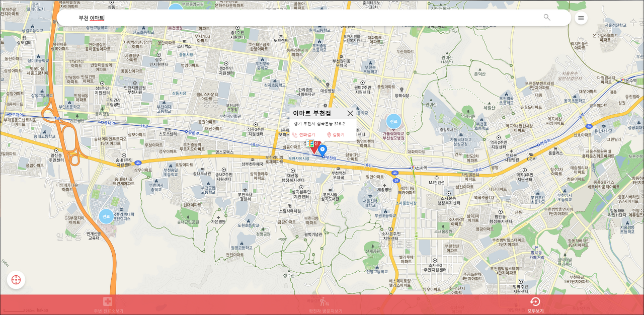Click the 소림사유치원 label

click(x=290, y=211)
